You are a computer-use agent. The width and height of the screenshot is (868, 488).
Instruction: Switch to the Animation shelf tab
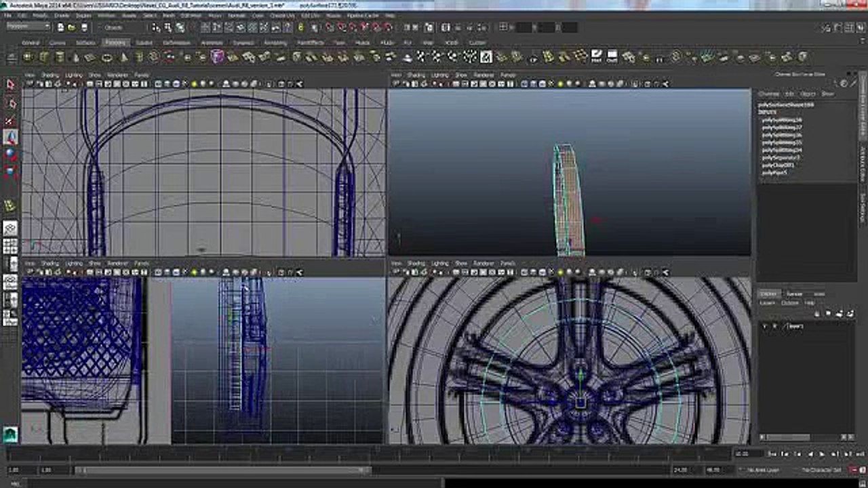212,42
